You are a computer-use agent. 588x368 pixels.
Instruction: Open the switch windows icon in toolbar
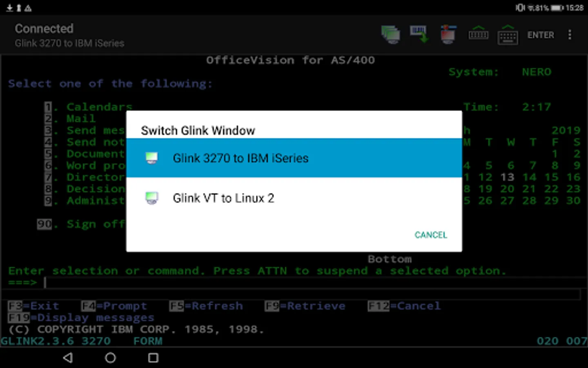[390, 35]
